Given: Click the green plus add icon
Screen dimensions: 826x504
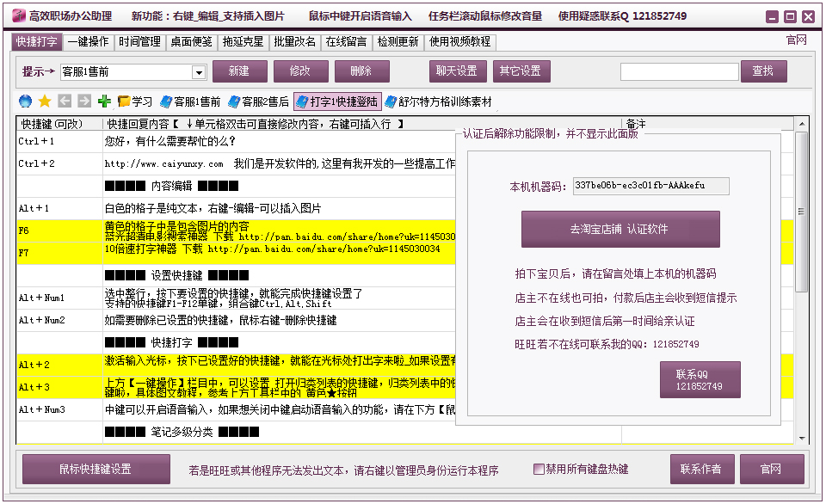Looking at the screenshot, I should [104, 101].
